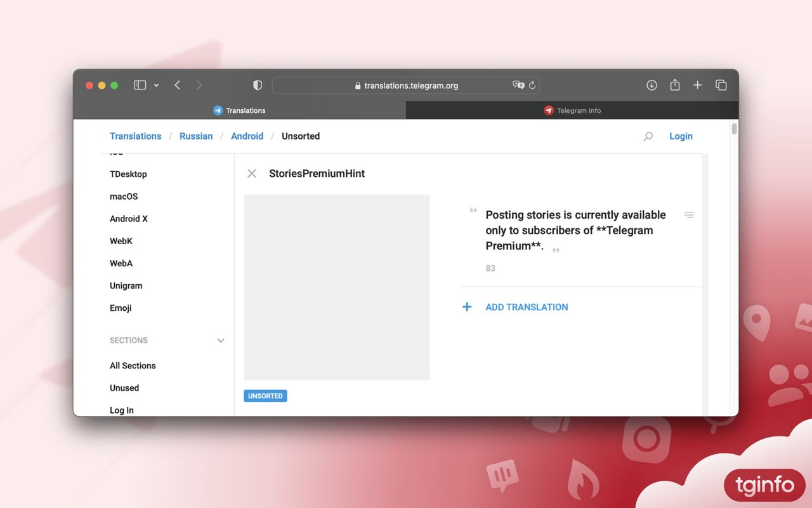
Task: Open a new tab with the plus icon
Action: pyautogui.click(x=697, y=85)
